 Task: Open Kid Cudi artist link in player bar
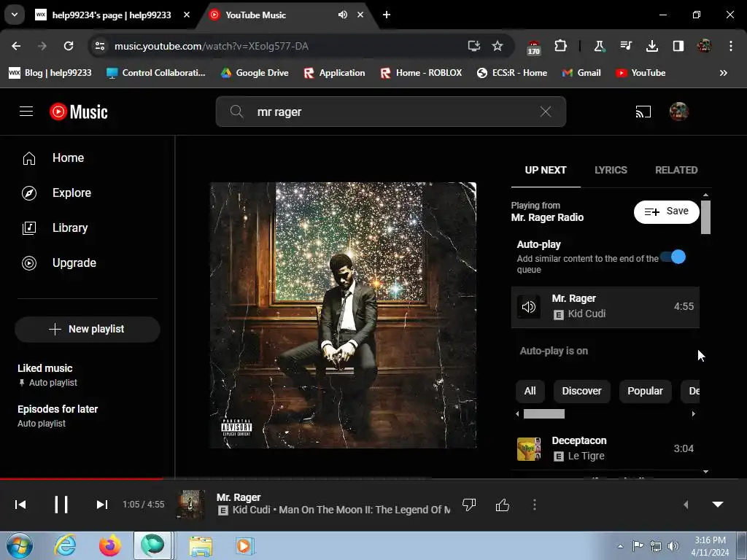click(x=252, y=510)
